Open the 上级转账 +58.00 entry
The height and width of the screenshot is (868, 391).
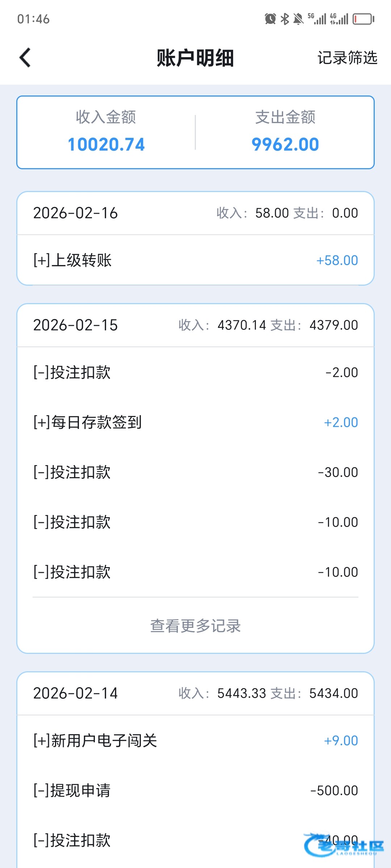pyautogui.click(x=195, y=260)
